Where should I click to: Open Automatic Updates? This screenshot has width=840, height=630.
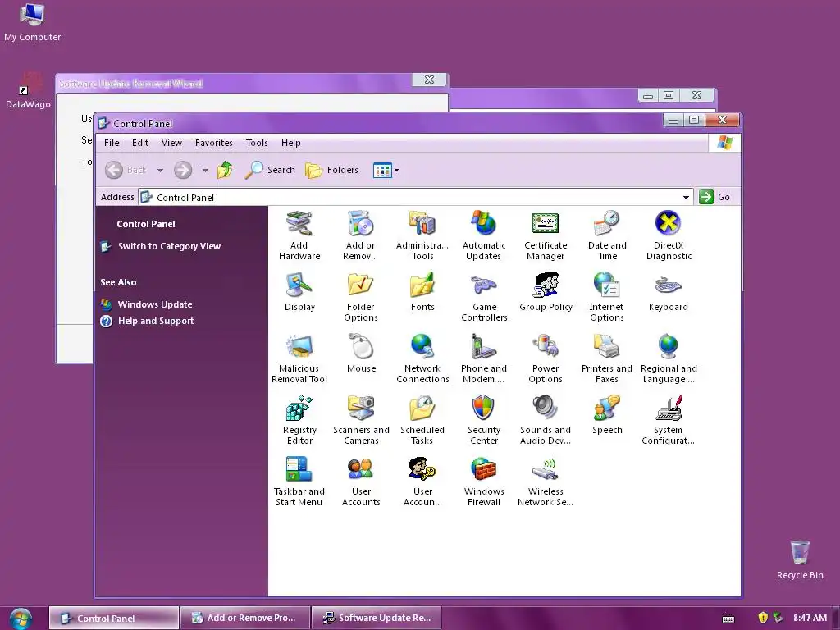(x=484, y=235)
